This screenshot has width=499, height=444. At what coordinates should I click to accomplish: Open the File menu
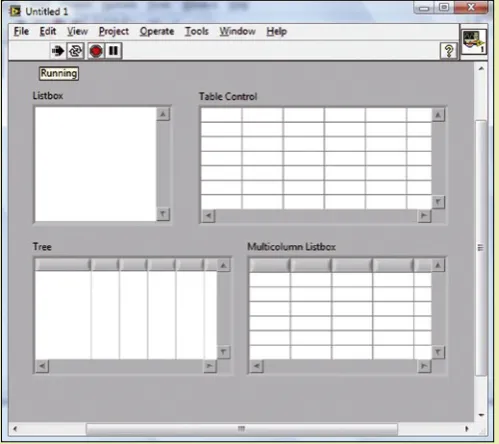(x=21, y=31)
